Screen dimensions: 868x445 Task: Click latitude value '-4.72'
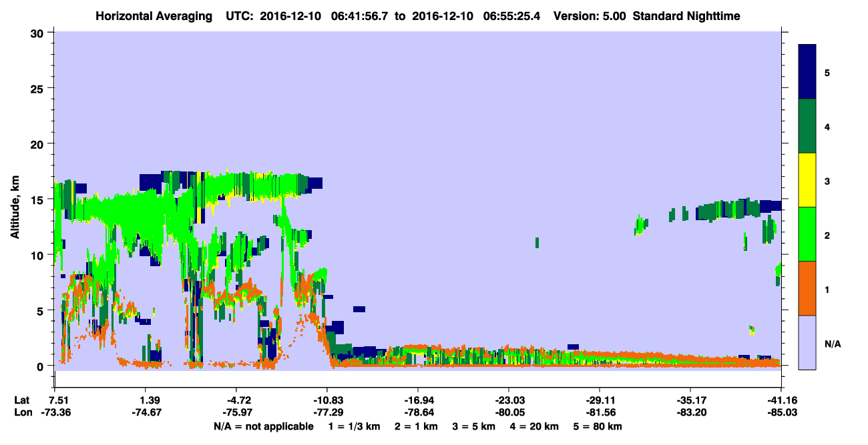click(238, 400)
